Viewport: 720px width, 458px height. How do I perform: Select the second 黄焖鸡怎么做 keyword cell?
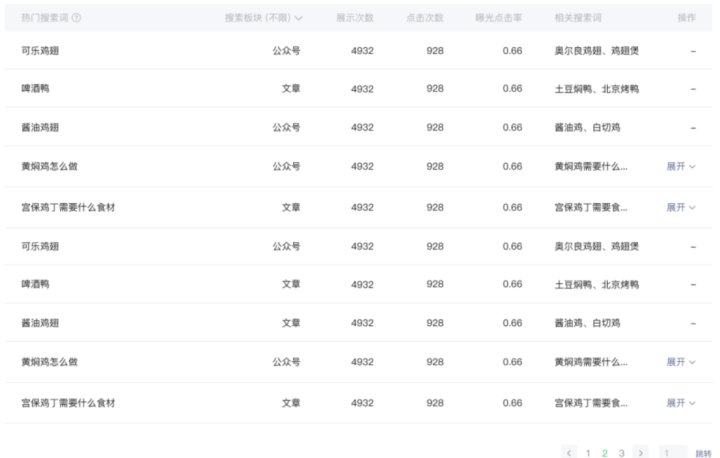[50, 362]
